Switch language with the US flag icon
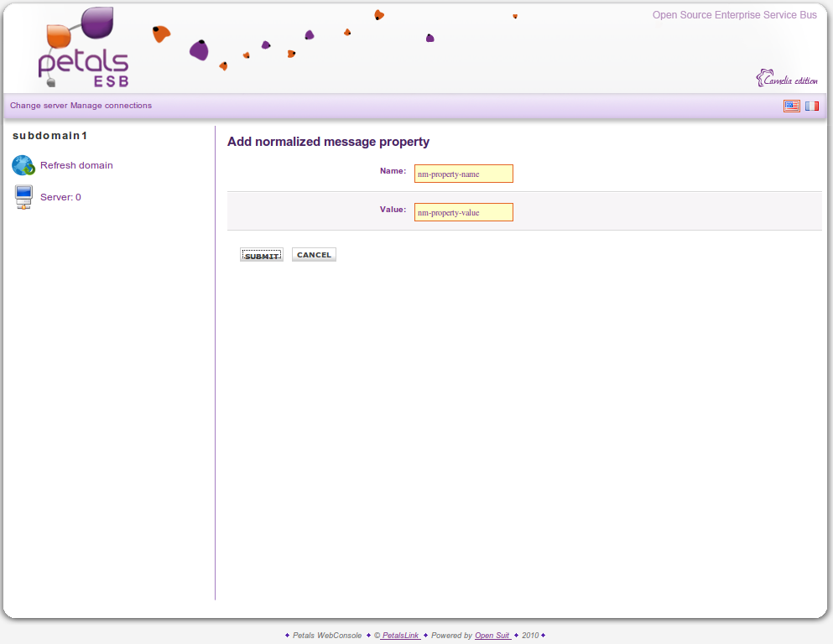The height and width of the screenshot is (644, 833). point(791,106)
